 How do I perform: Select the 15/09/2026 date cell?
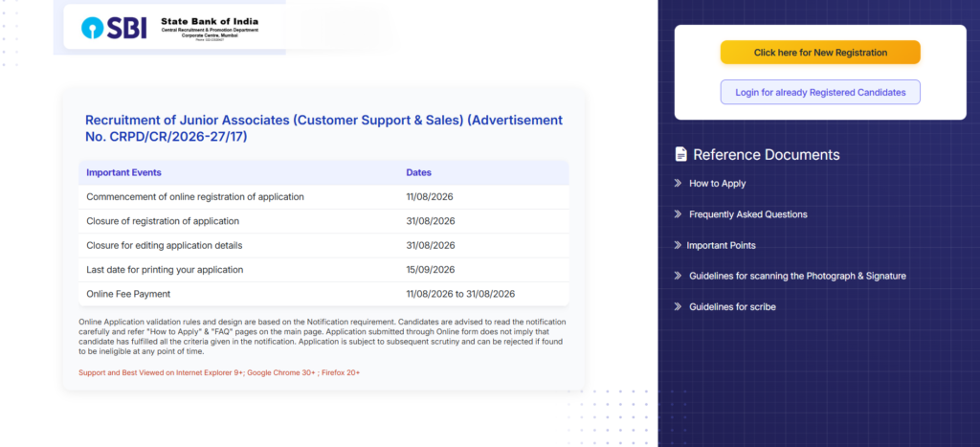click(431, 270)
